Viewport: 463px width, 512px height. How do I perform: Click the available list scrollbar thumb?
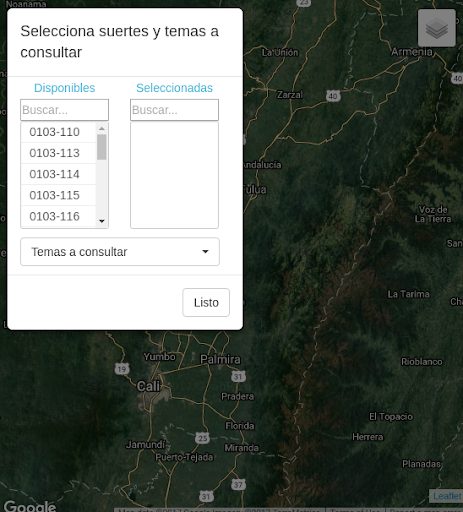(102, 147)
